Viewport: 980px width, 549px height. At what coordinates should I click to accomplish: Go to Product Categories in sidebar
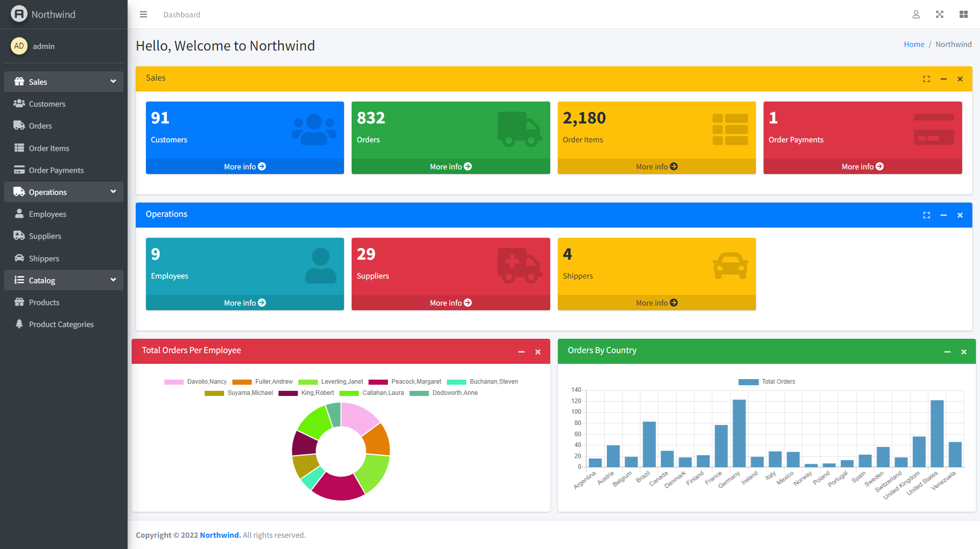[61, 325]
